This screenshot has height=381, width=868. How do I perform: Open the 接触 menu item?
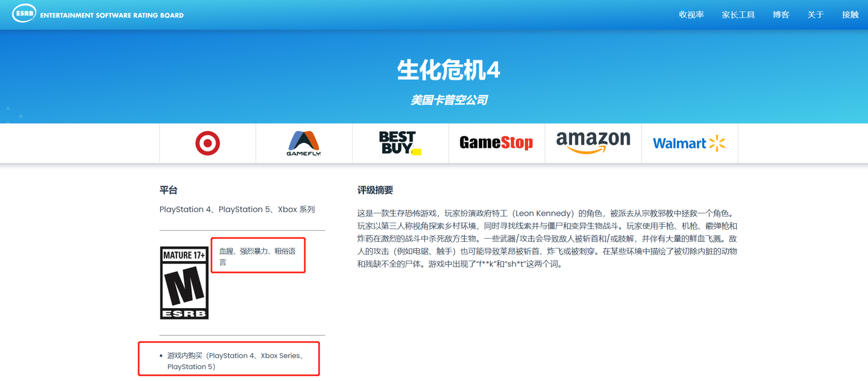(850, 14)
